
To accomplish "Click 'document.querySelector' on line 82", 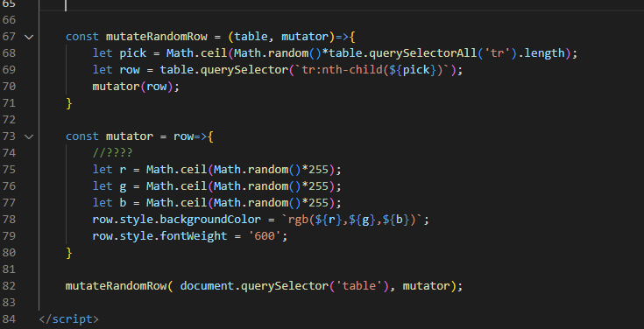I will [x=254, y=286].
